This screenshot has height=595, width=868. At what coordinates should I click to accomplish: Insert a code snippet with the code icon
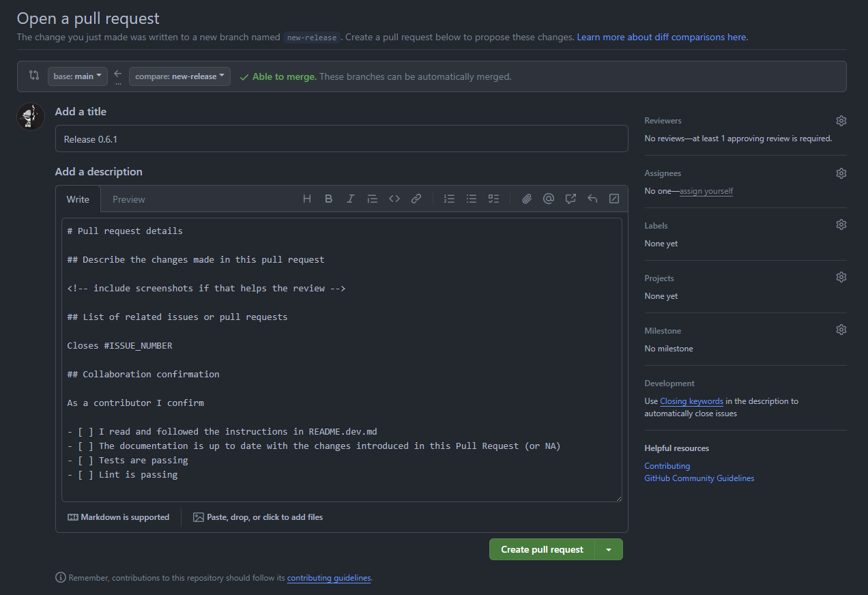click(394, 199)
